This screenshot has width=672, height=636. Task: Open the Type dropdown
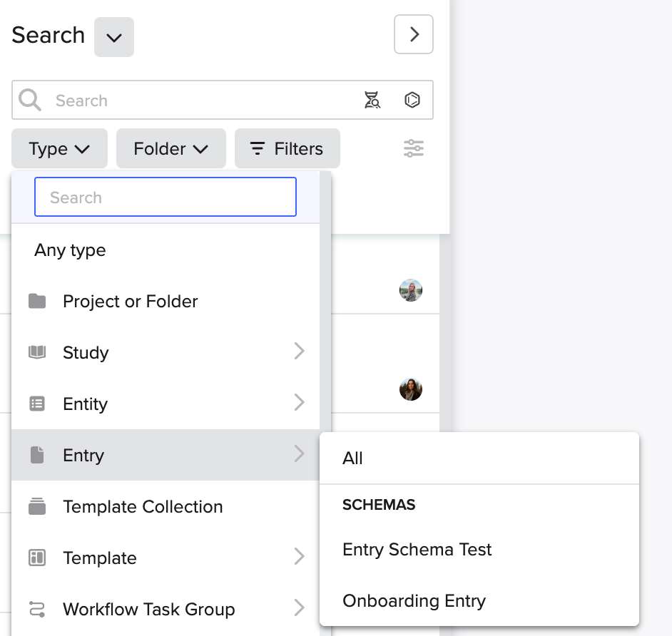pyautogui.click(x=59, y=149)
